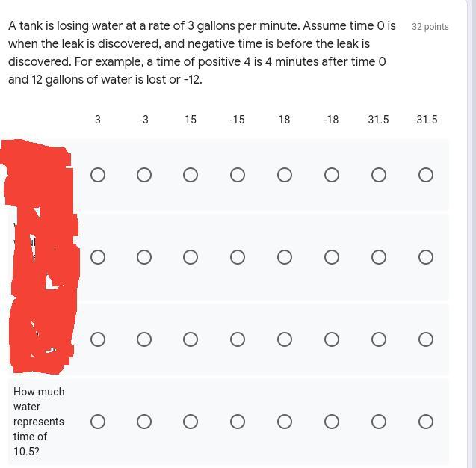Screen dimensions: 476x468
Task: Select -3 in the second grid row
Action: tap(144, 257)
